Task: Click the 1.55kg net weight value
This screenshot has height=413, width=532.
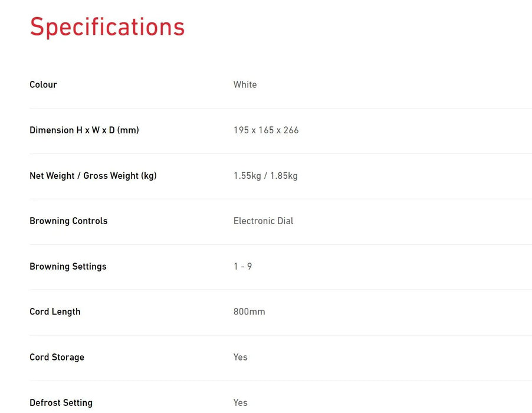Action: coord(247,175)
